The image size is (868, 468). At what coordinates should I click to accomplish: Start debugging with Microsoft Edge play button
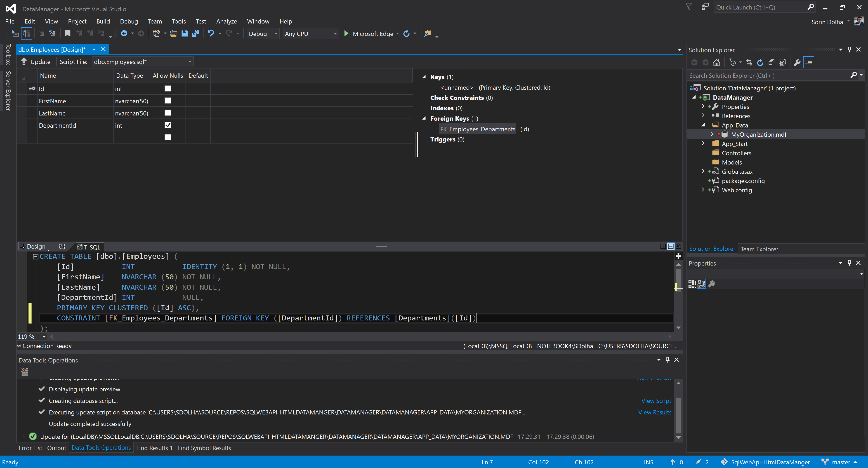346,33
